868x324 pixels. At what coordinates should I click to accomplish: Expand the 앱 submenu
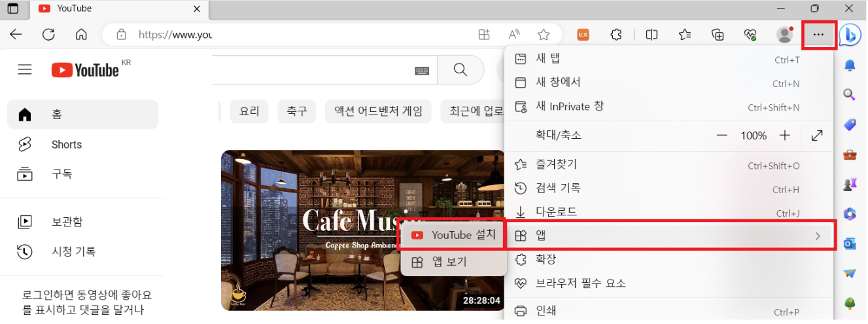[669, 236]
